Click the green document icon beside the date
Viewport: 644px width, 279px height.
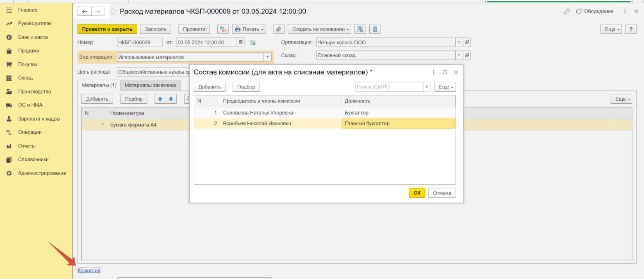point(253,43)
